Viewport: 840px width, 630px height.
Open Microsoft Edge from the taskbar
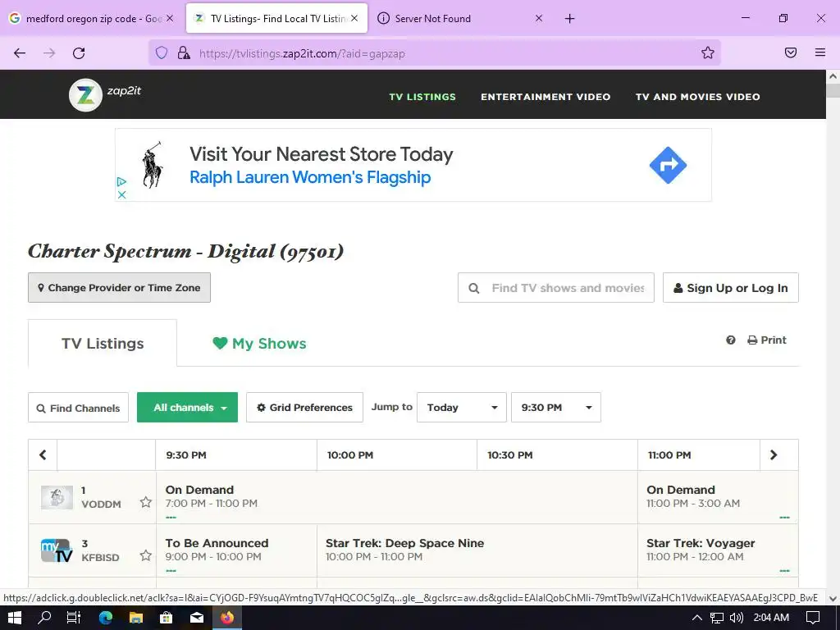click(106, 618)
